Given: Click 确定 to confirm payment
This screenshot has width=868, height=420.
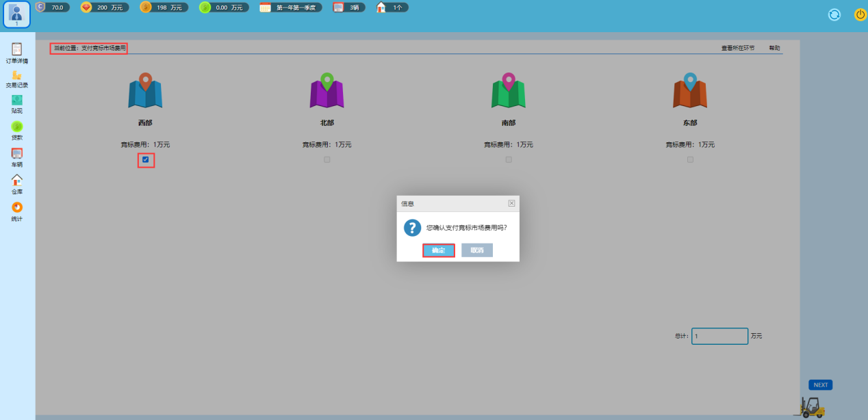Looking at the screenshot, I should point(439,250).
